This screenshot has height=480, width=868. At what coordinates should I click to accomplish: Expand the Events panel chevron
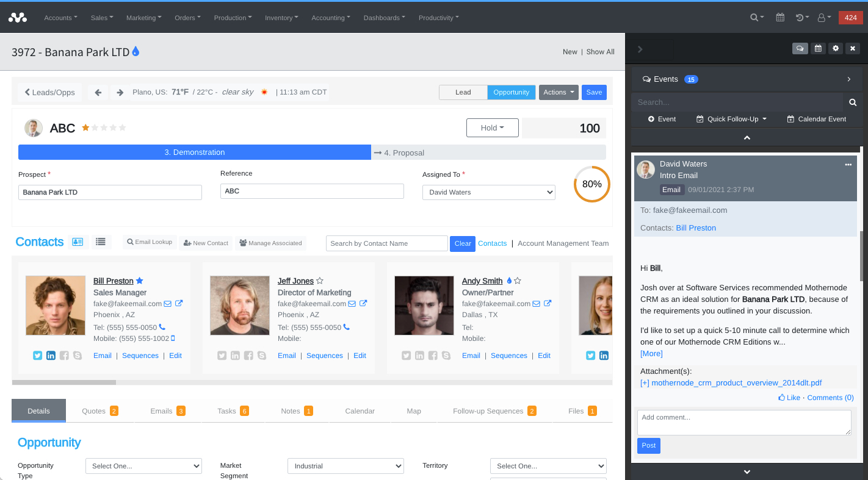tap(849, 79)
